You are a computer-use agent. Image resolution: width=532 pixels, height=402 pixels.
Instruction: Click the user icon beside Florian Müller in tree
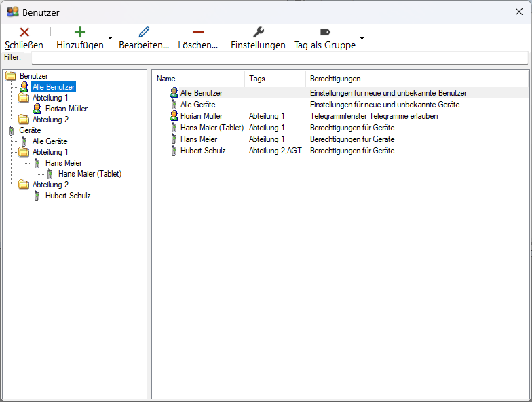point(37,109)
